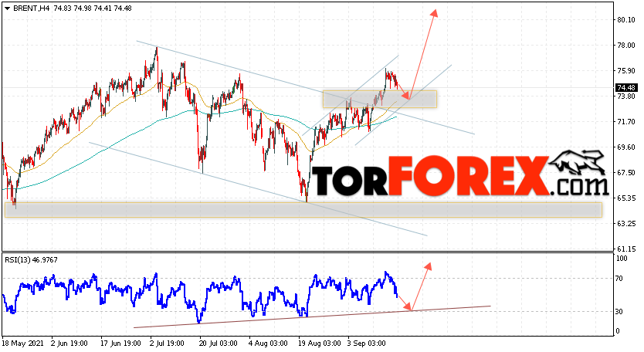Click the 4 Aug 03:00 date label
The image size is (644, 352).
269,344
